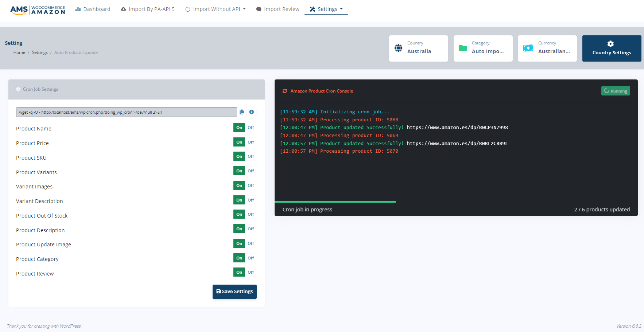
Task: Click the tools icon beside Settings menu
Action: click(313, 9)
